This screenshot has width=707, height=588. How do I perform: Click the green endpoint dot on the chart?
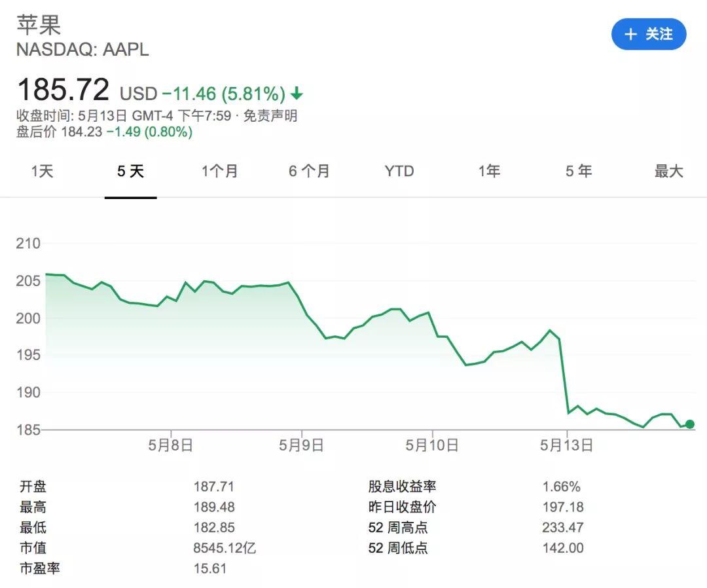coord(690,424)
